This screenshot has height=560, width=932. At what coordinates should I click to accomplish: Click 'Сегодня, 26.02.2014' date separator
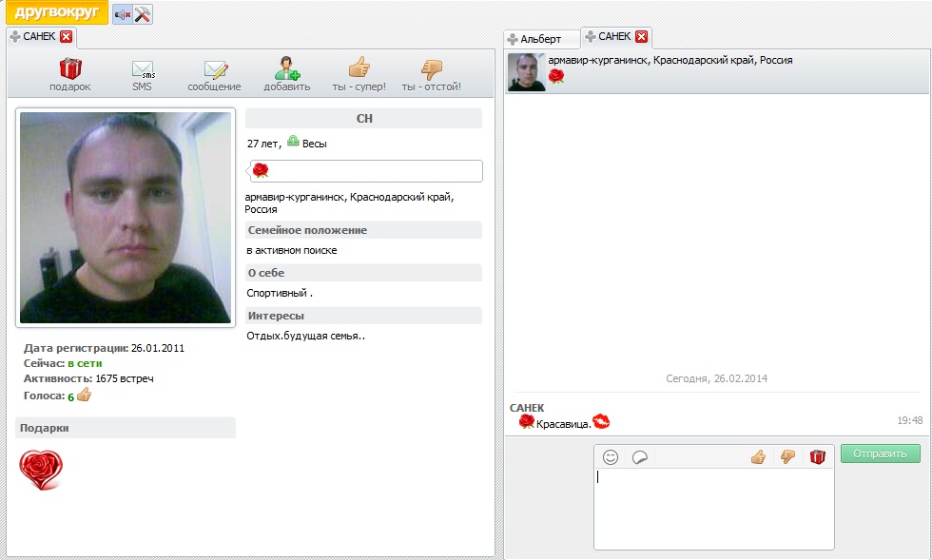716,378
